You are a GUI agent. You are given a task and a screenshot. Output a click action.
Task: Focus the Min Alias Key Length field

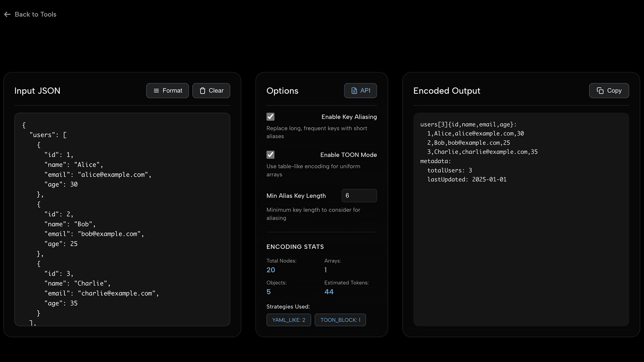359,196
